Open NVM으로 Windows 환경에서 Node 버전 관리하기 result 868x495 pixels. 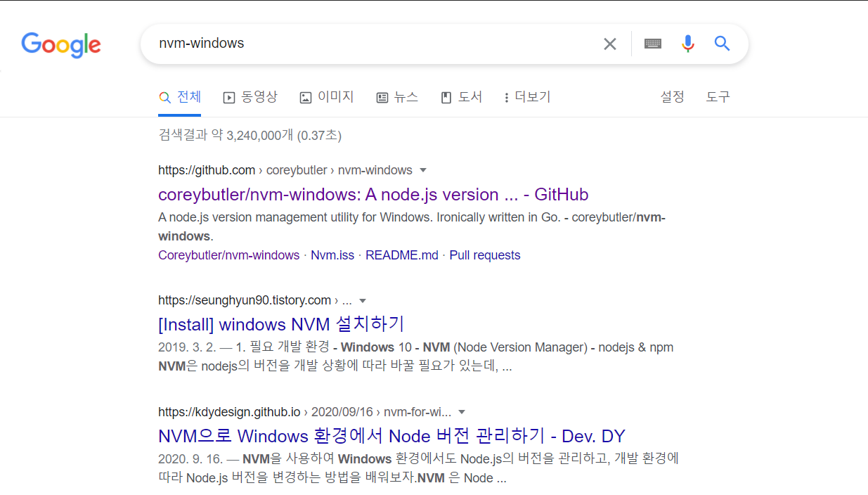point(391,435)
